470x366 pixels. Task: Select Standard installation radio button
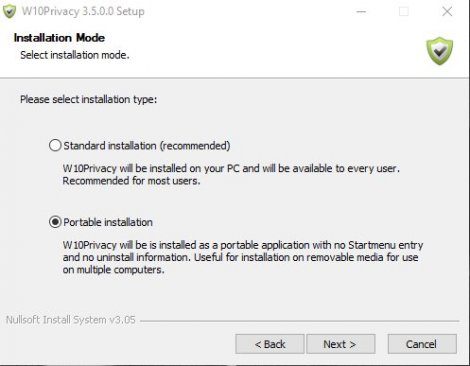(x=55, y=146)
